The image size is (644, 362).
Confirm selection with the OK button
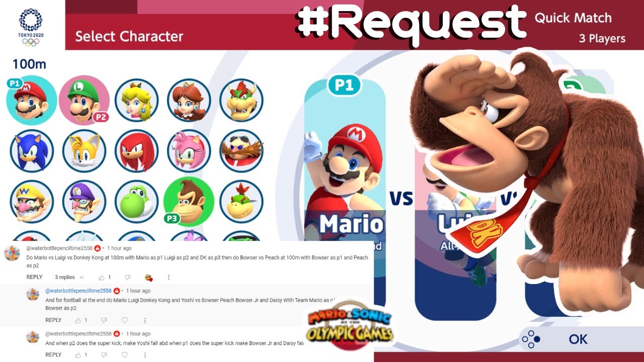click(578, 339)
